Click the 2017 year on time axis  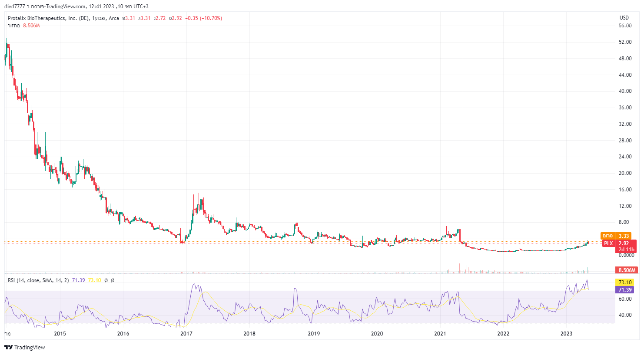[186, 334]
